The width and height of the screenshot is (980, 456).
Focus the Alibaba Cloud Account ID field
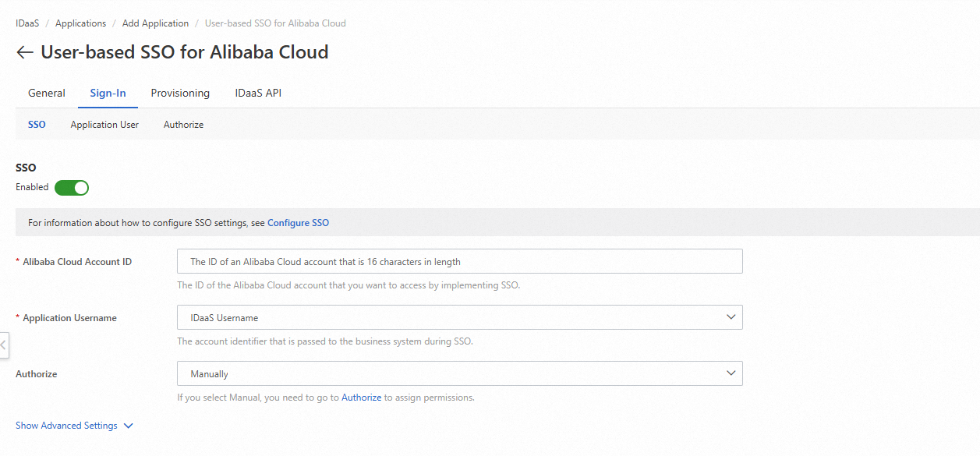(x=460, y=261)
